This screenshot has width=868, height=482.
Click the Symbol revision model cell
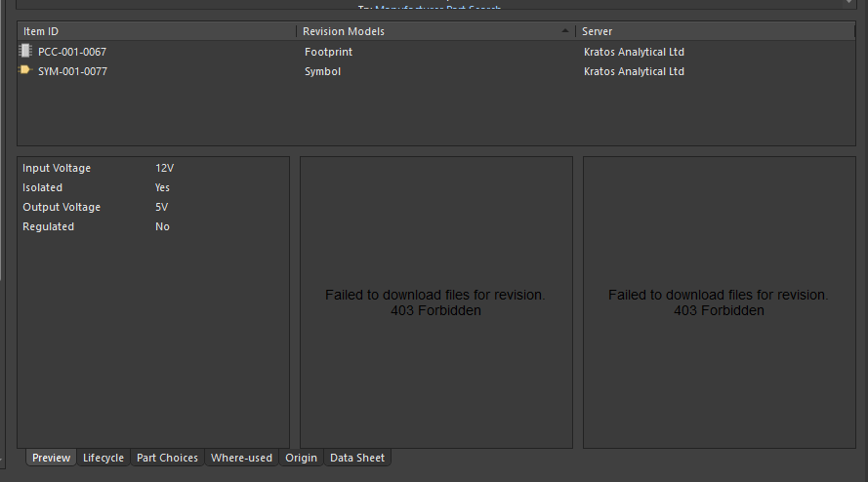[x=322, y=71]
